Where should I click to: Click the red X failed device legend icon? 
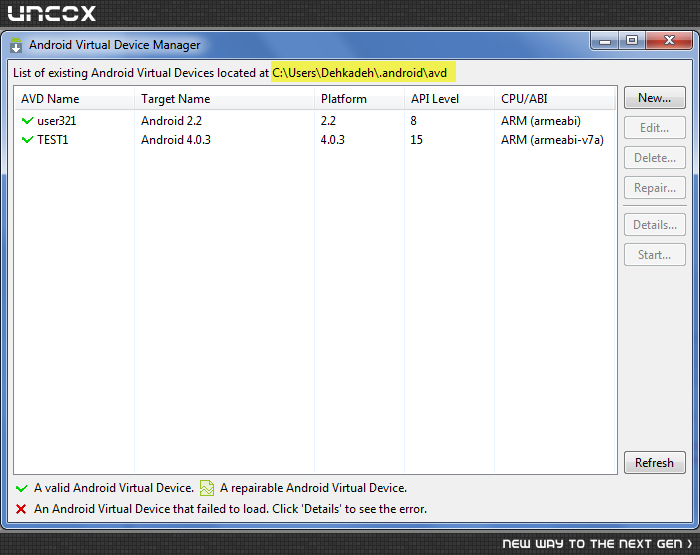[x=21, y=509]
